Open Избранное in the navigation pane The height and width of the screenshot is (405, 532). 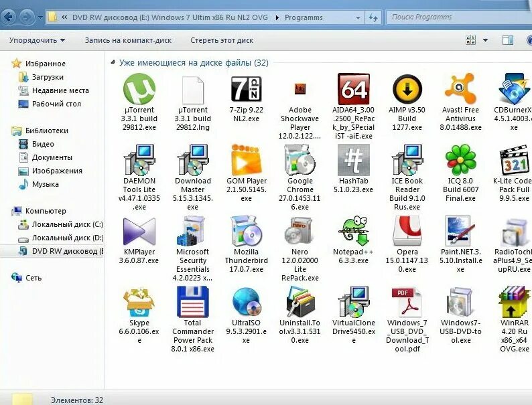click(45, 64)
